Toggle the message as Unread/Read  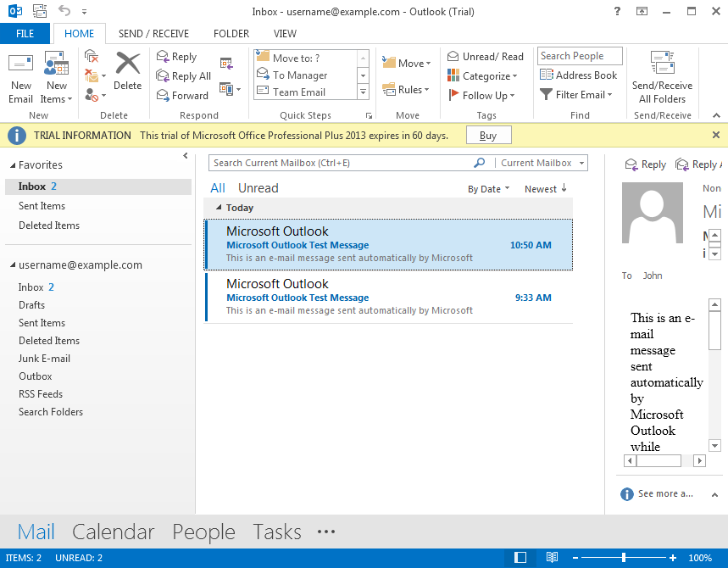click(486, 56)
